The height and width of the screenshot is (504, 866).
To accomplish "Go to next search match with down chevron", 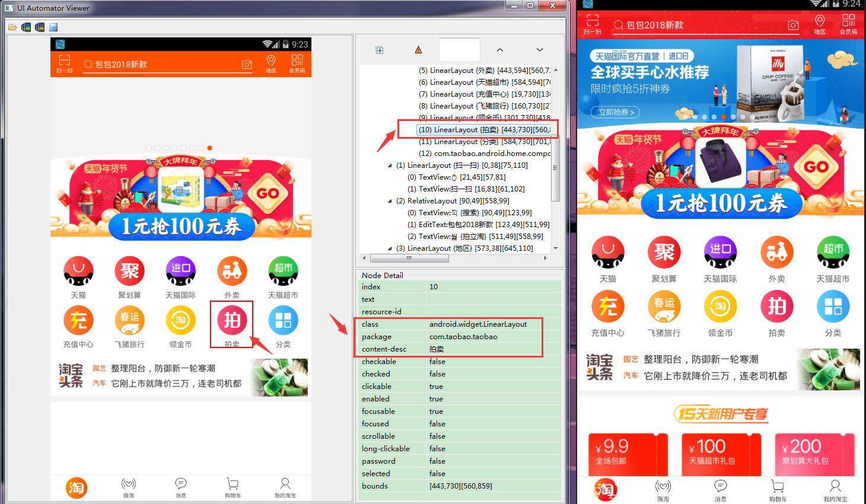I will coord(539,50).
